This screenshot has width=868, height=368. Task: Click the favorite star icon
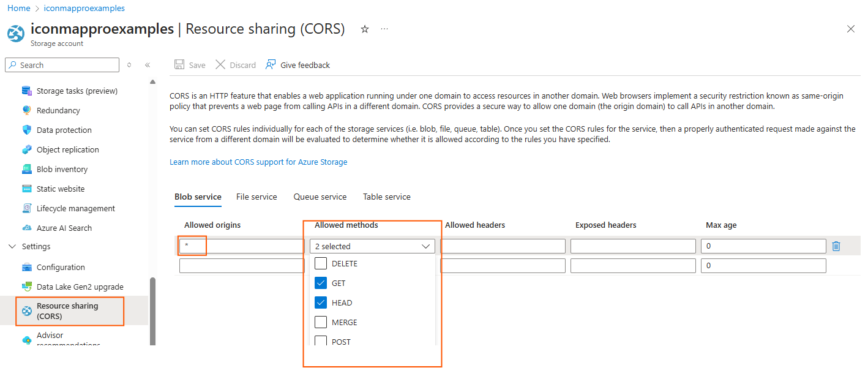pyautogui.click(x=365, y=29)
